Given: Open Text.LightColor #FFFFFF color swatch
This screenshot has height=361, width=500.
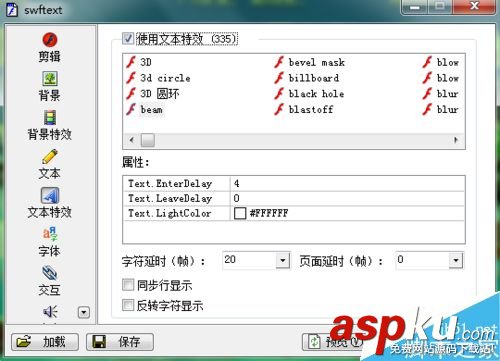Looking at the screenshot, I should pos(240,213).
